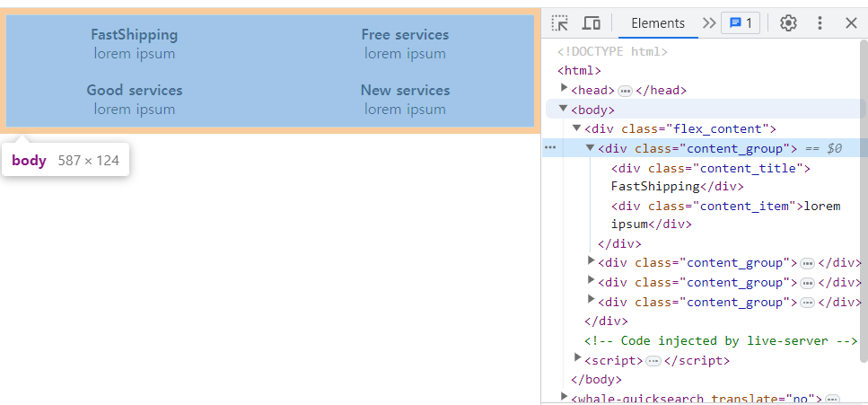The width and height of the screenshot is (868, 405).
Task: Expand the head element
Action: pos(564,88)
